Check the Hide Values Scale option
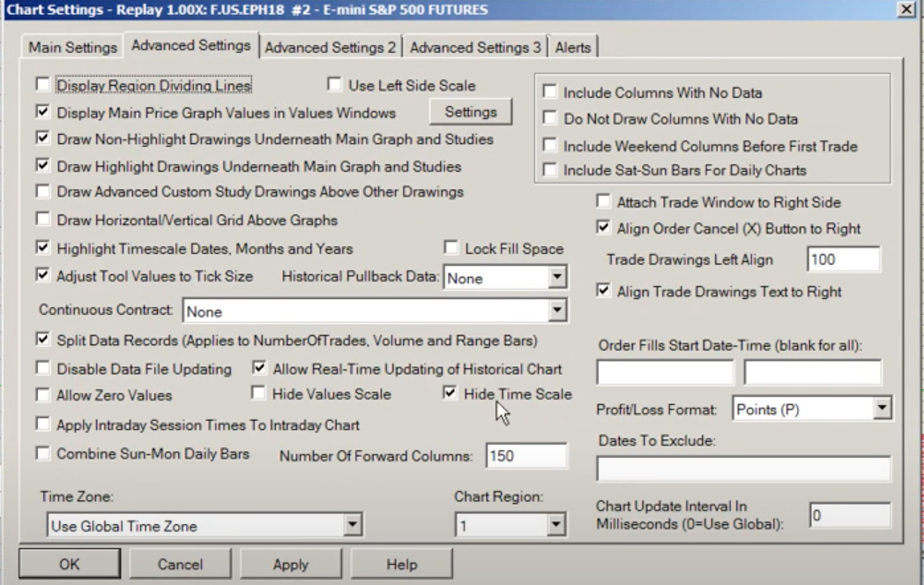The height and width of the screenshot is (585, 924). tap(258, 393)
